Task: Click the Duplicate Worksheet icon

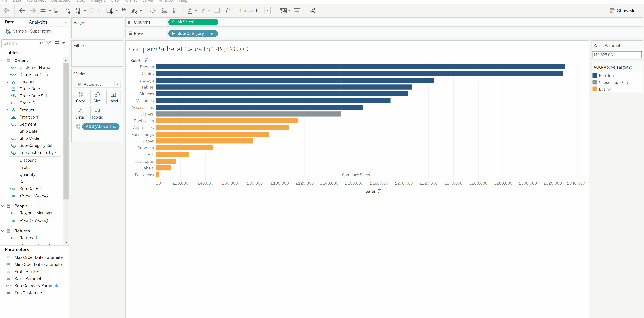Action: click(x=124, y=10)
